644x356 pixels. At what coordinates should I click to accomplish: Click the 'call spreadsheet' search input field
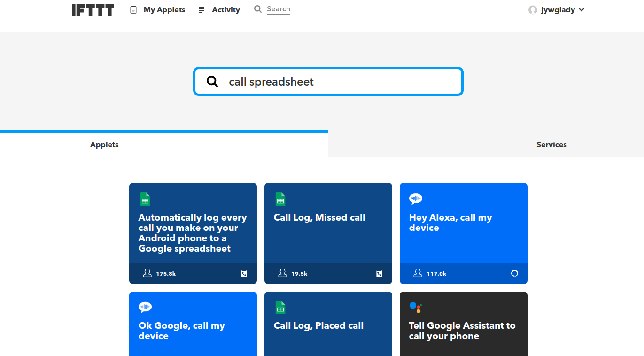click(x=338, y=82)
